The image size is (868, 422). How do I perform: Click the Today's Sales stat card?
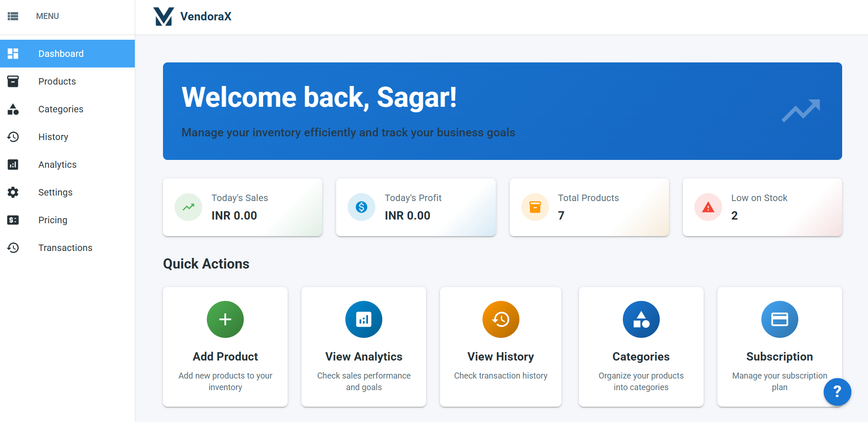tap(242, 207)
